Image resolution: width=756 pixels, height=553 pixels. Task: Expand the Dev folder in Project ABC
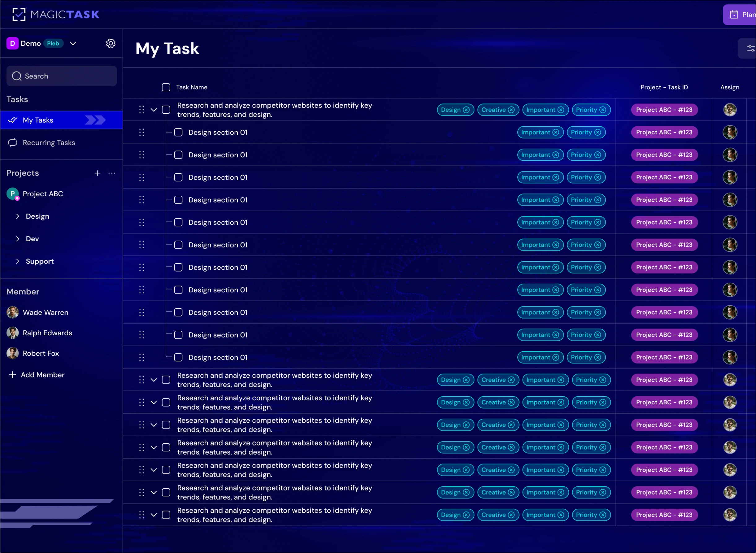18,239
